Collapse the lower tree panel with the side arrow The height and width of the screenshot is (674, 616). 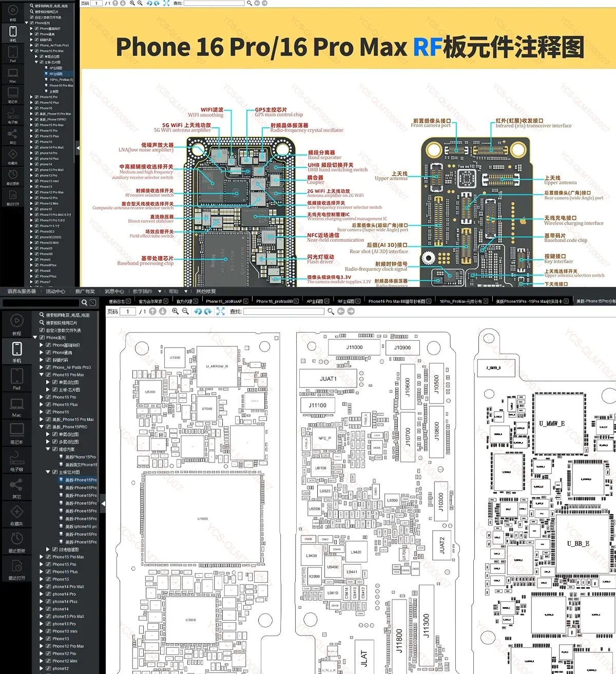coord(103,504)
